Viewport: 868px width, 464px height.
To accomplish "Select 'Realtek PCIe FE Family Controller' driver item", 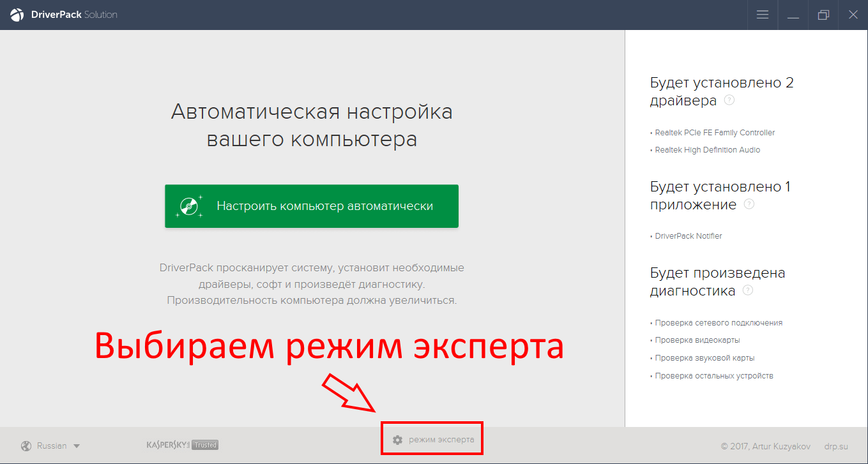I will [x=715, y=133].
